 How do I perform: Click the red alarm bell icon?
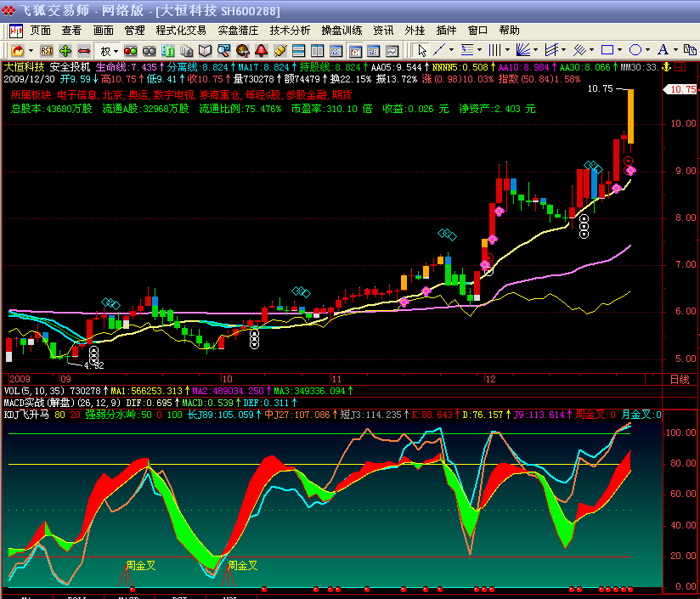[x=261, y=50]
